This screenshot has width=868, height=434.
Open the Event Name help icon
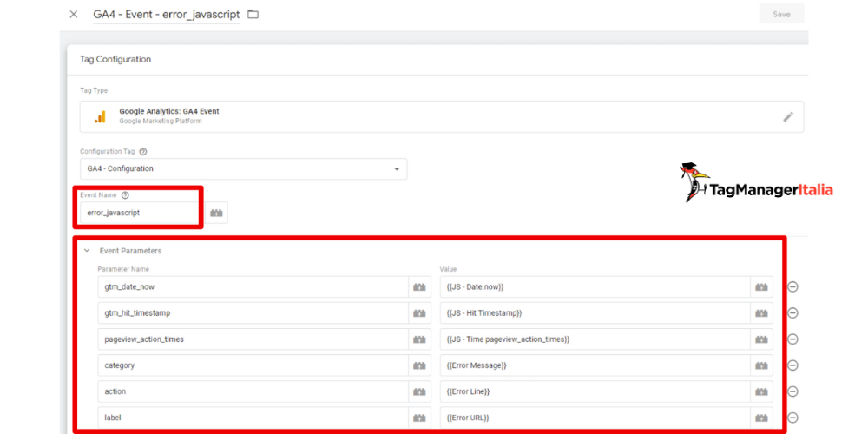(125, 194)
